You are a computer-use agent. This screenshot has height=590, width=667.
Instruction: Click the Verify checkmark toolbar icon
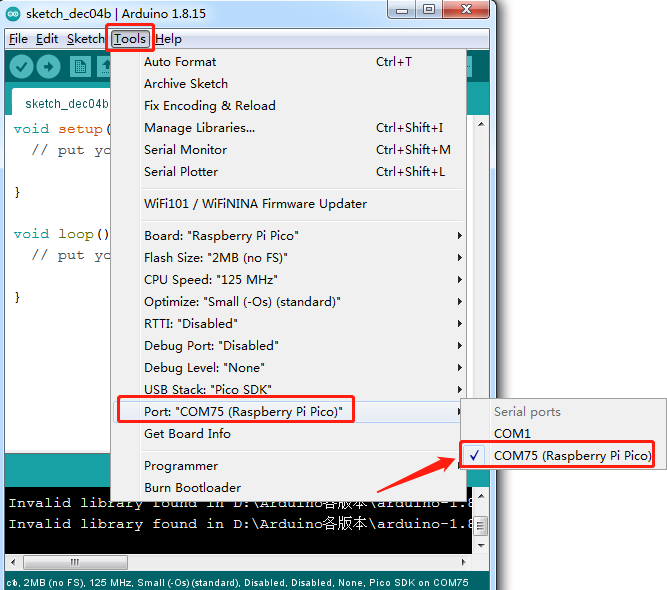21,67
